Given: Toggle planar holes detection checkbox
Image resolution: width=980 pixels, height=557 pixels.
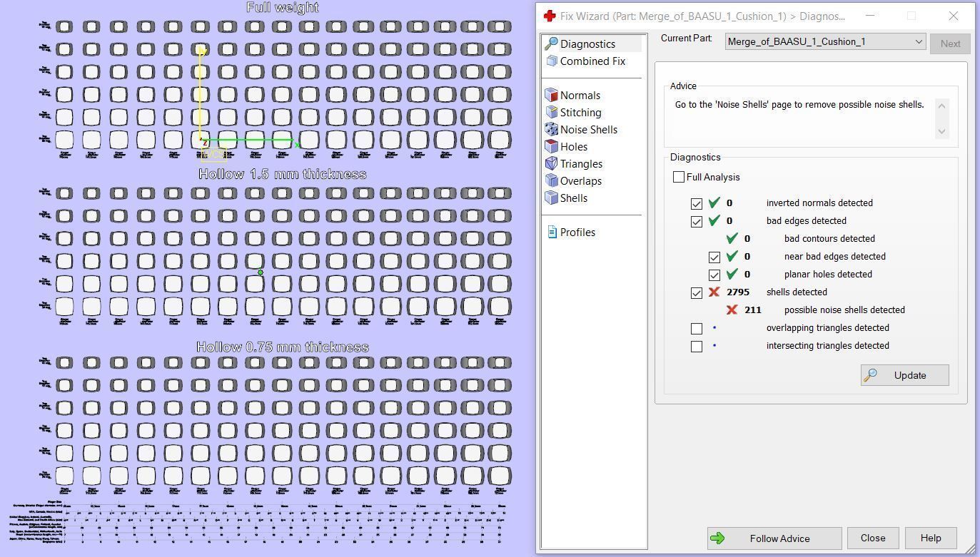Looking at the screenshot, I should point(714,275).
